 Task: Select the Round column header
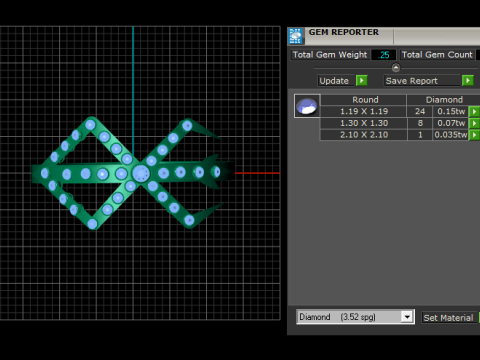coord(364,100)
